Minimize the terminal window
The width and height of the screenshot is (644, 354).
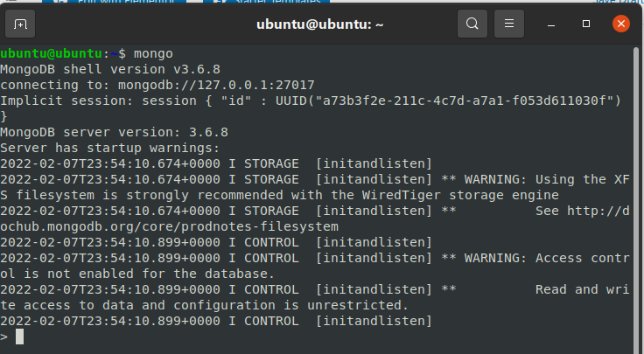(x=551, y=24)
